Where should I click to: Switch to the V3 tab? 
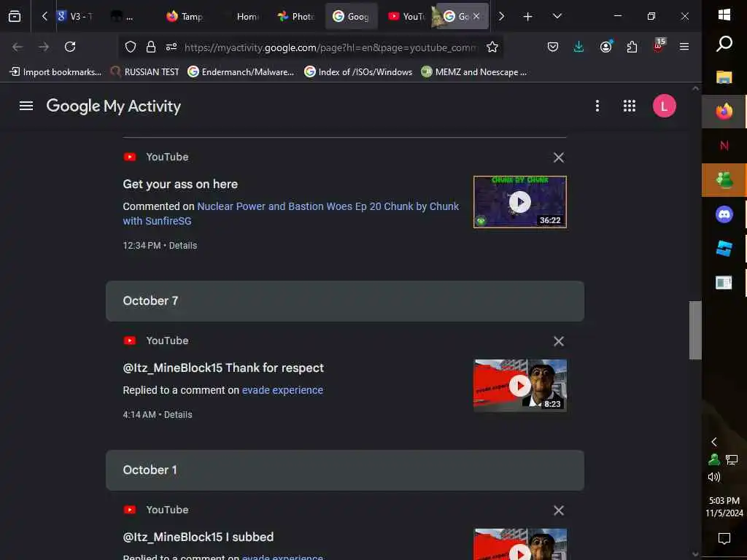75,17
